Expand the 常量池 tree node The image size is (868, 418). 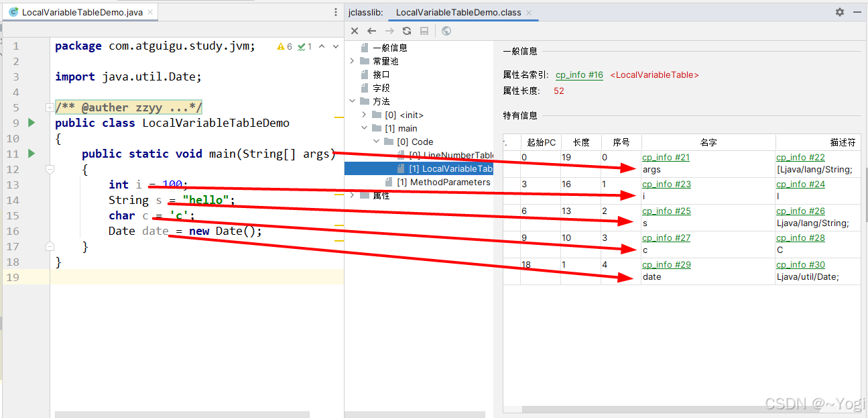(x=353, y=61)
